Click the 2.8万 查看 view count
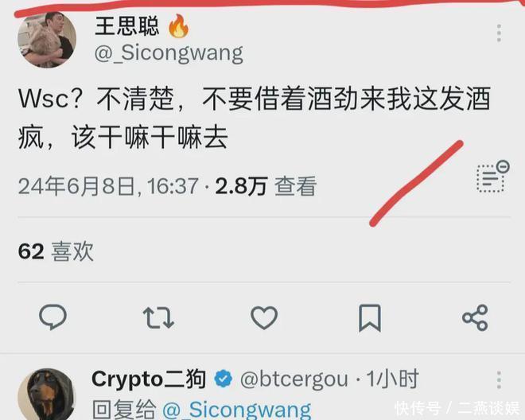Screen dimensions: 525x420 coord(266,186)
